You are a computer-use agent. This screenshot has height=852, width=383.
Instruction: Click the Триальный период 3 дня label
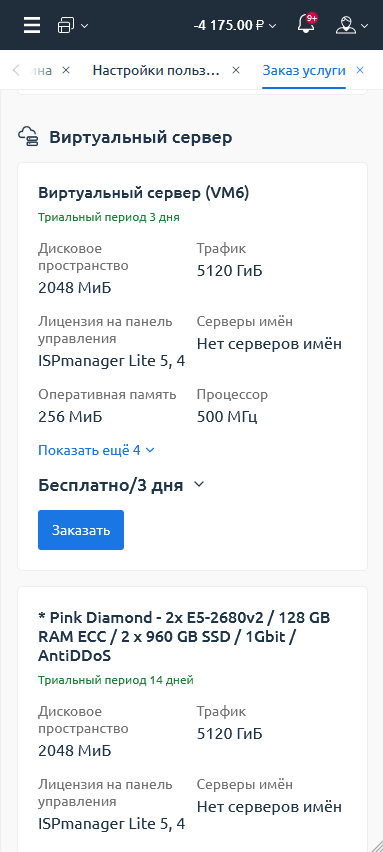[109, 217]
